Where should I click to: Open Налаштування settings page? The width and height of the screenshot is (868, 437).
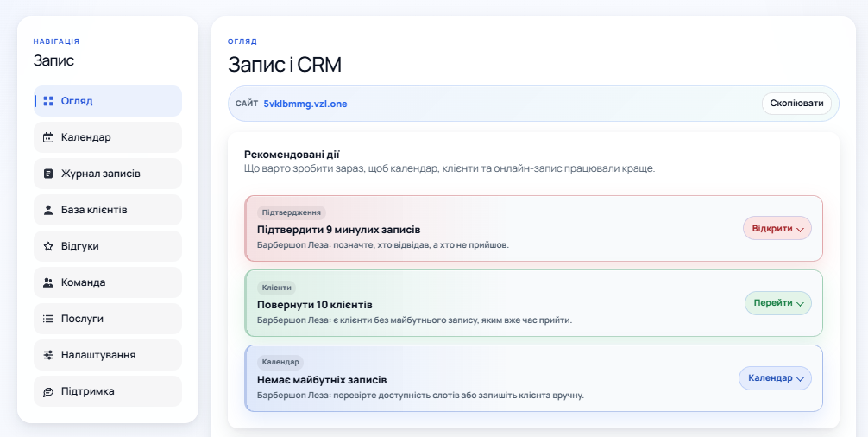[108, 355]
